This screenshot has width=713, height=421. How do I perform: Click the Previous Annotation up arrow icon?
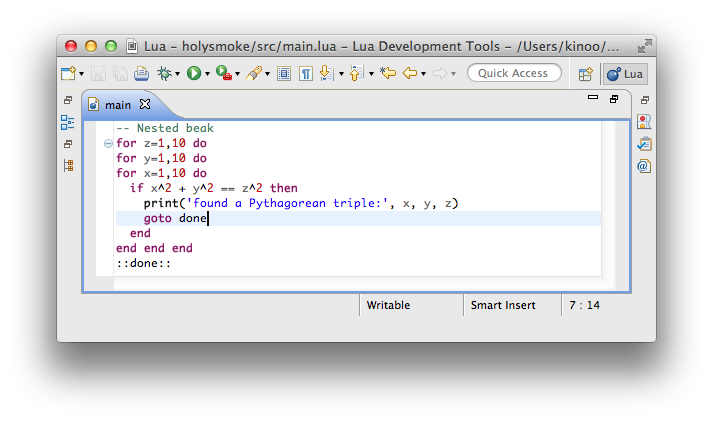[x=356, y=73]
